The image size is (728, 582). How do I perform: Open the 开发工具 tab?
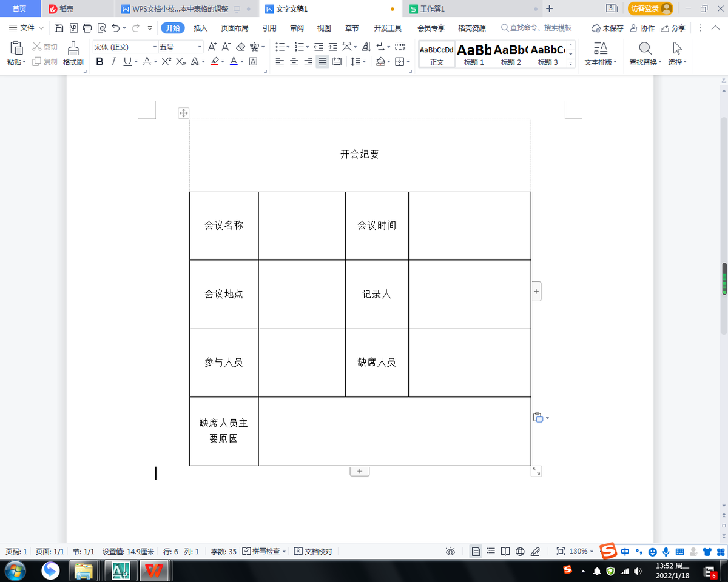click(x=388, y=28)
